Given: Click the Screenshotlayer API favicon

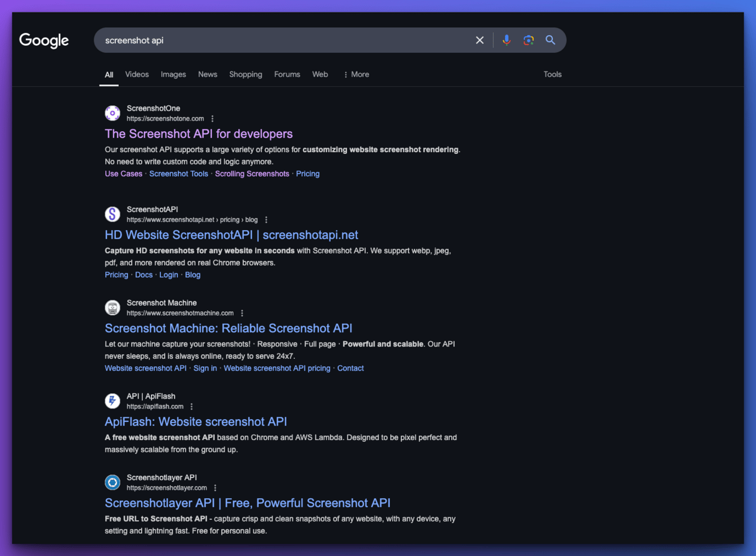Looking at the screenshot, I should (x=112, y=482).
